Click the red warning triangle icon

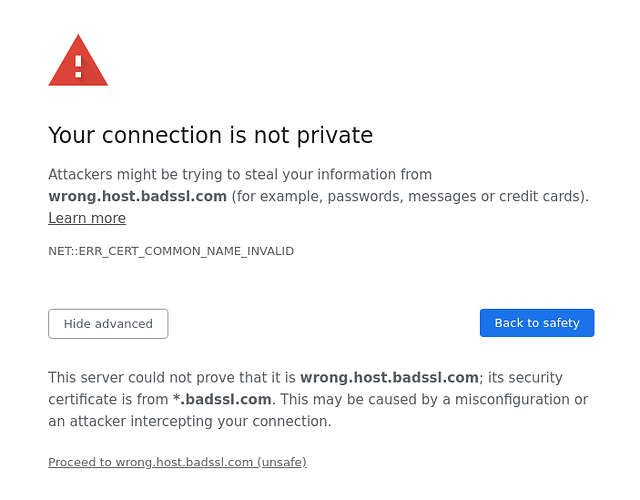(78, 62)
